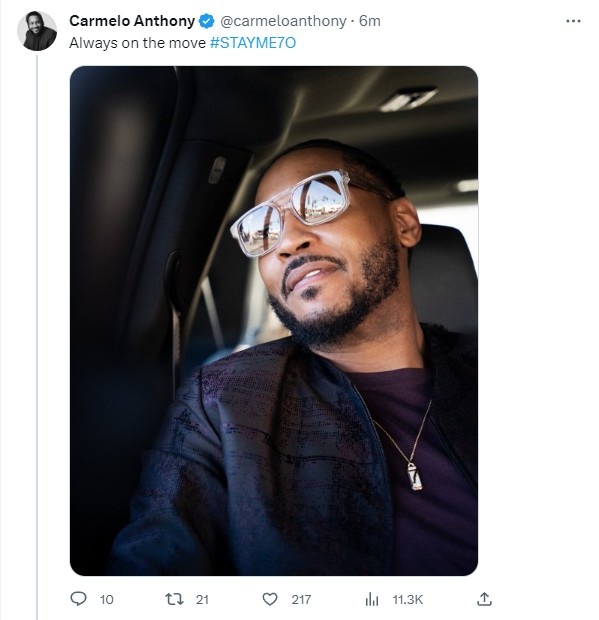Image resolution: width=599 pixels, height=620 pixels.
Task: Click the 11.3K views count
Action: pyautogui.click(x=408, y=600)
